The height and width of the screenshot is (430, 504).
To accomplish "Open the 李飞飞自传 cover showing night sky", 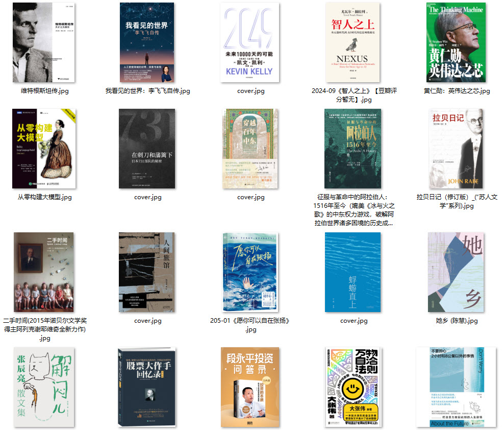I will point(146,42).
